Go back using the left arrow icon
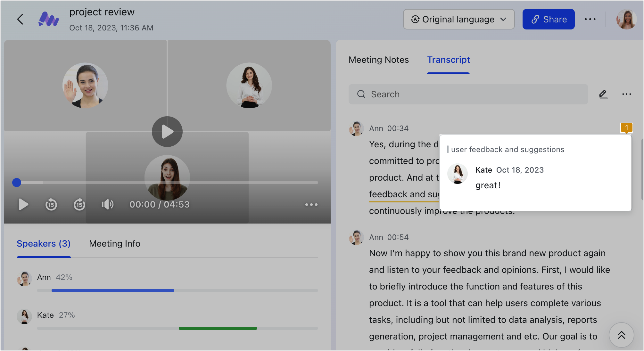The width and height of the screenshot is (644, 351). tap(20, 19)
